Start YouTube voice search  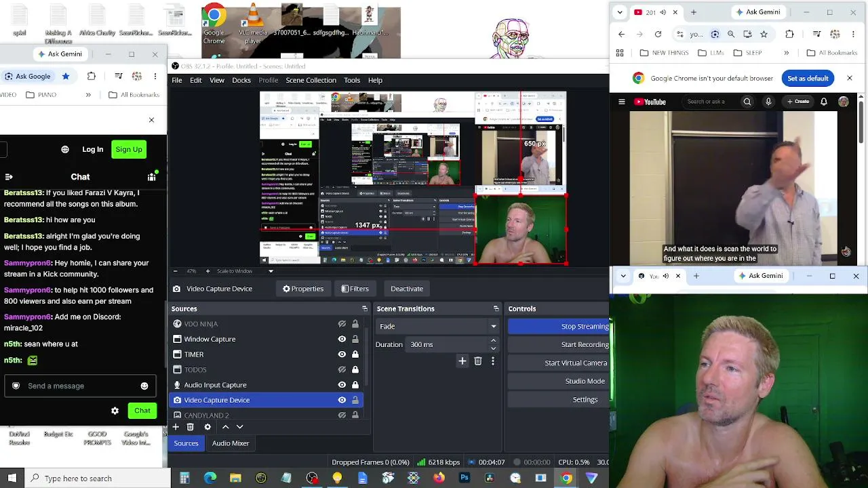pos(768,102)
